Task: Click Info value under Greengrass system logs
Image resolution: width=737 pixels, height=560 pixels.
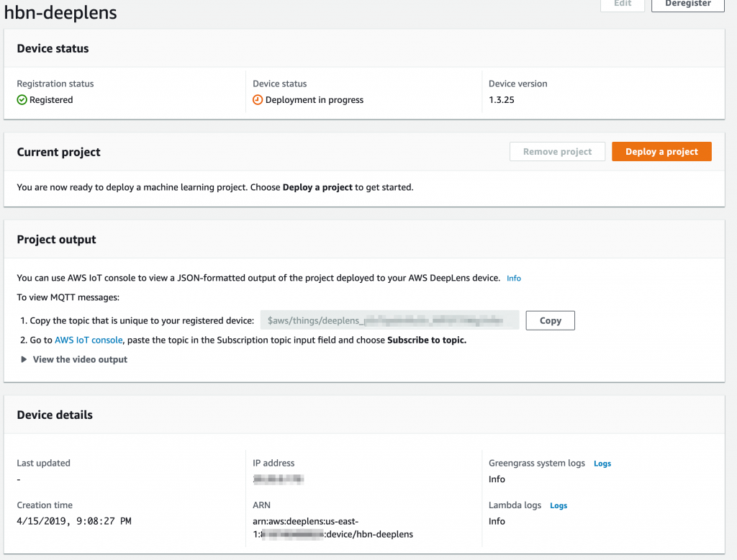Action: pyautogui.click(x=497, y=479)
